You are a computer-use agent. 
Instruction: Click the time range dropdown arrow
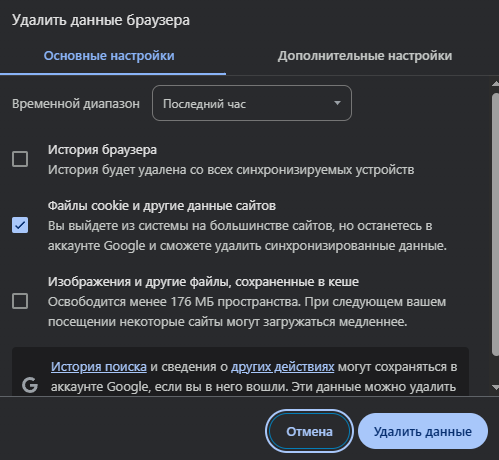(x=337, y=103)
